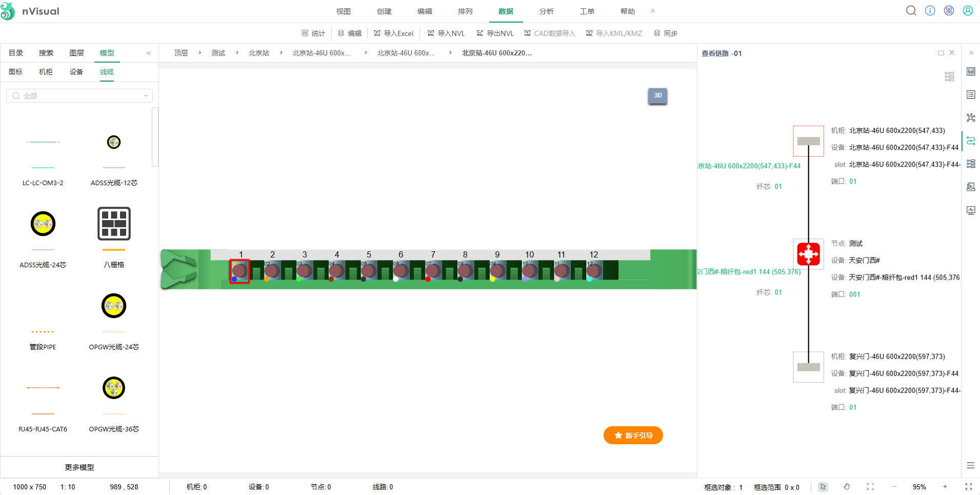Select the 八栅格 grid model
Viewport: 980px width, 495px height.
pos(114,239)
